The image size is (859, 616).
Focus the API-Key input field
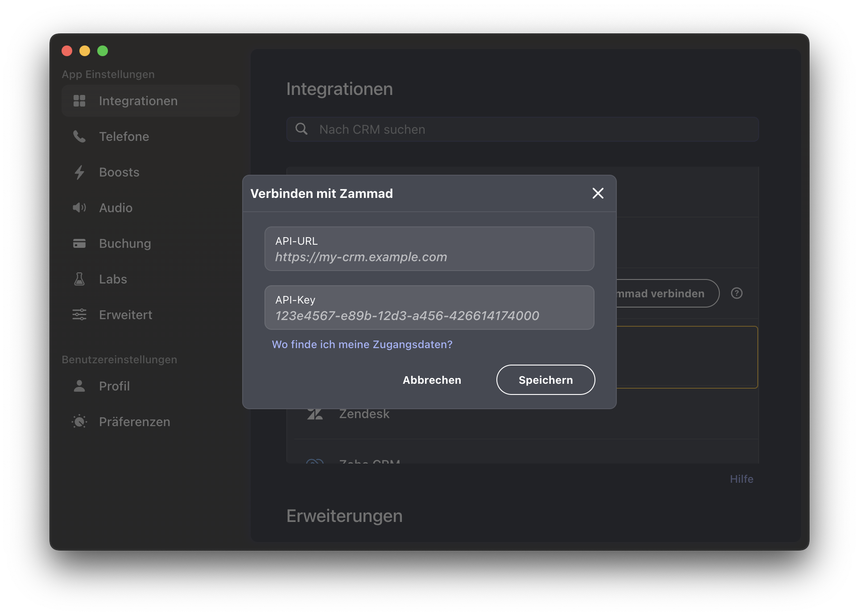429,308
